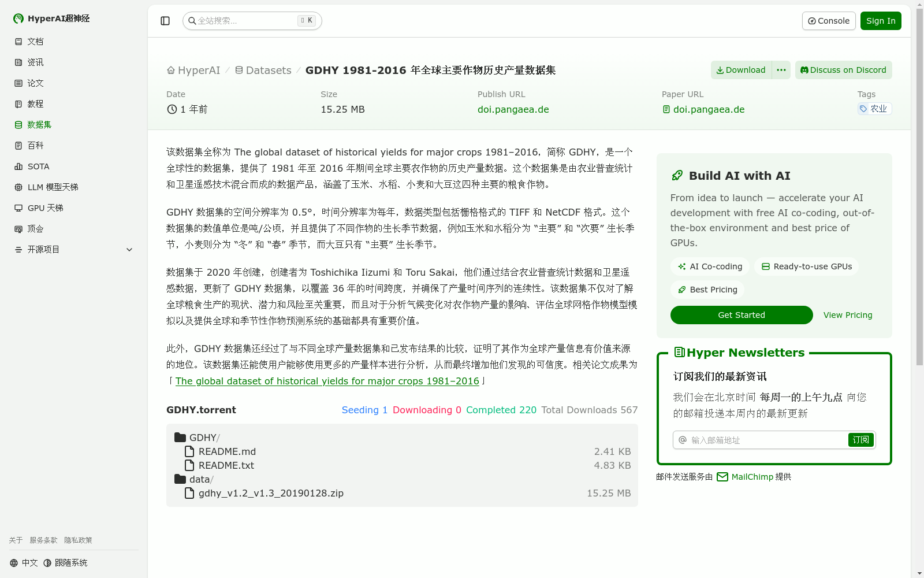Click the search magnifier icon
924x578 pixels.
tap(192, 21)
